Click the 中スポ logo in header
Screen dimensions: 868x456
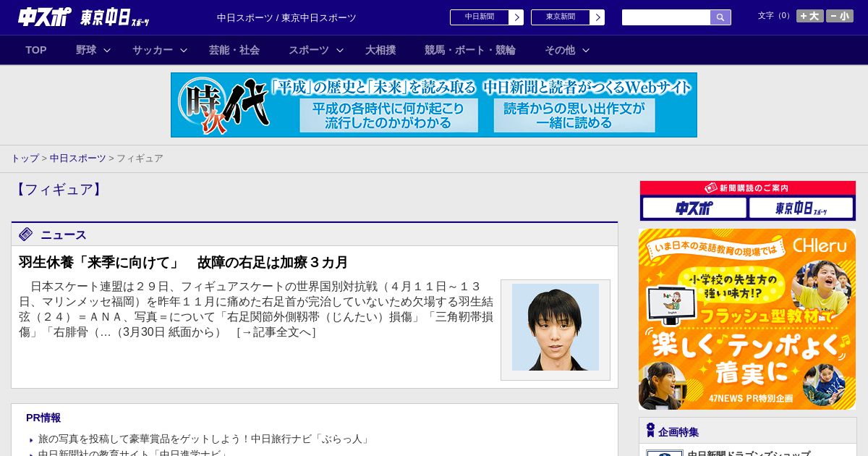click(x=45, y=17)
